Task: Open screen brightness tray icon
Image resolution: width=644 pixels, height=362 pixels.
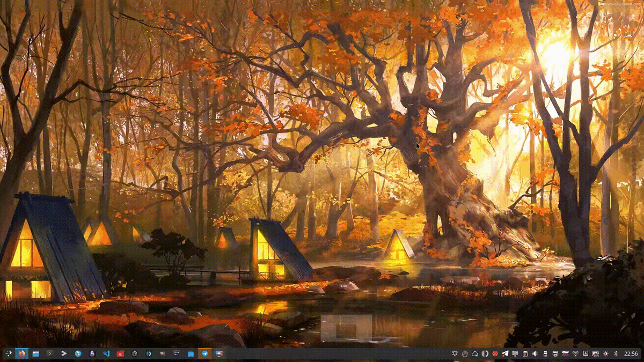Action: coord(605,353)
